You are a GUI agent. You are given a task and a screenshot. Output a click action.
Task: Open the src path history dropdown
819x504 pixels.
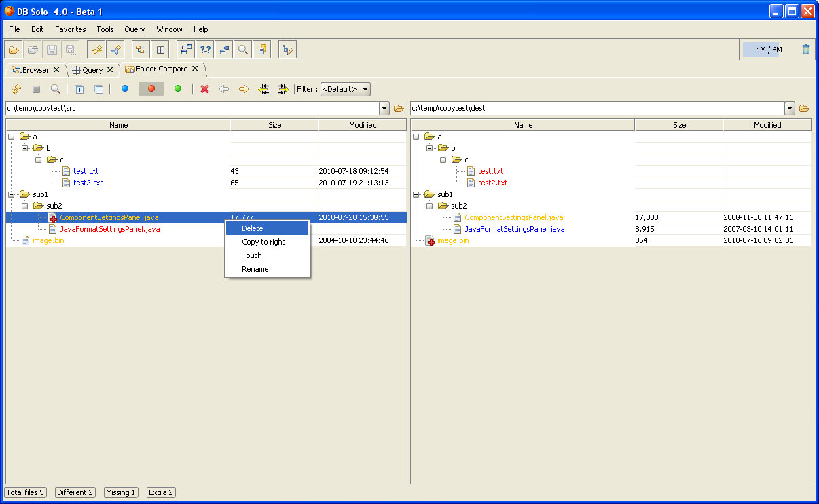pyautogui.click(x=384, y=108)
